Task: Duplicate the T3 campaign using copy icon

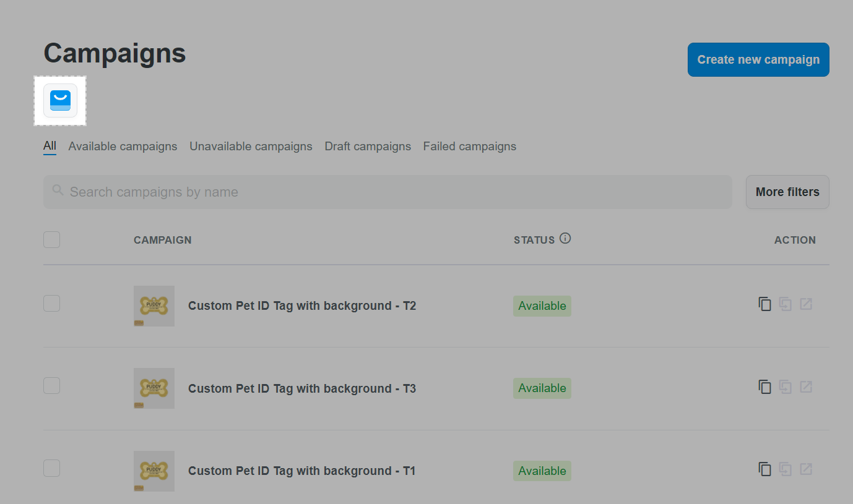Action: click(x=765, y=387)
